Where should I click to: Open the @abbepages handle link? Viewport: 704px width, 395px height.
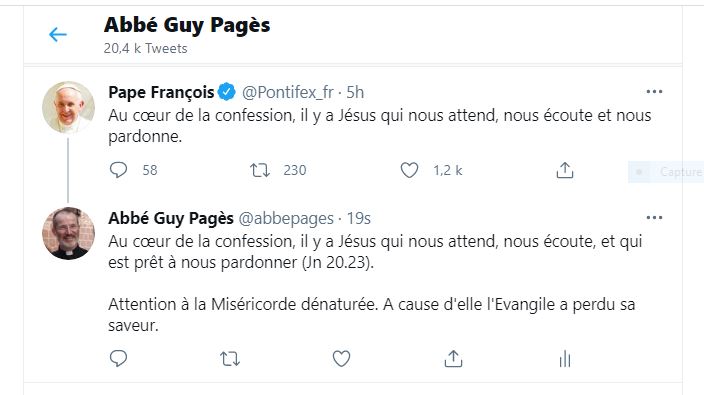pos(286,219)
